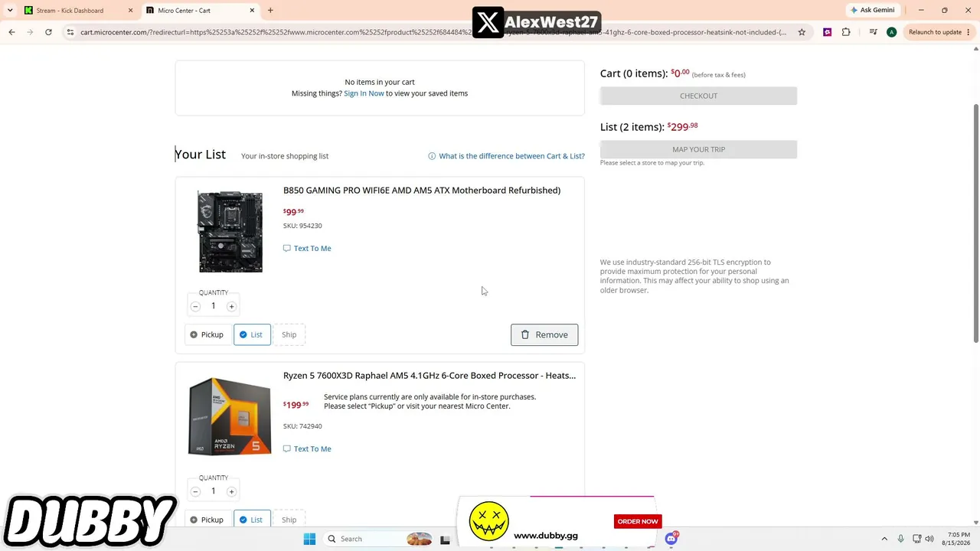Viewport: 980px width, 551px height.
Task: Click the MAP YOUR TRIP button
Action: coord(698,149)
